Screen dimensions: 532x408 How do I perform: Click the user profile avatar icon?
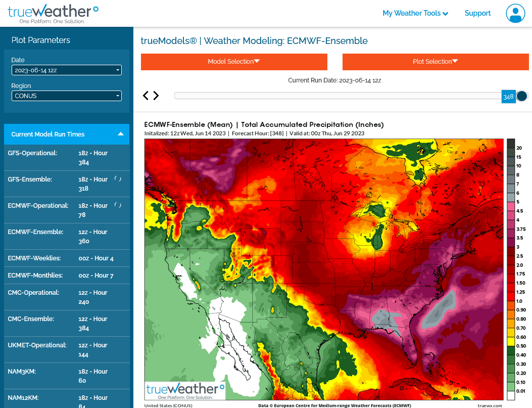click(x=515, y=13)
